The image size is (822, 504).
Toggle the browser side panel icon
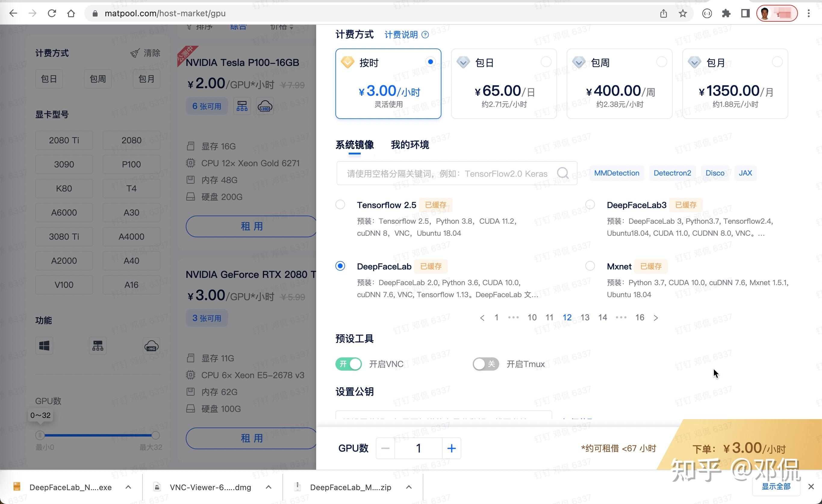[745, 13]
